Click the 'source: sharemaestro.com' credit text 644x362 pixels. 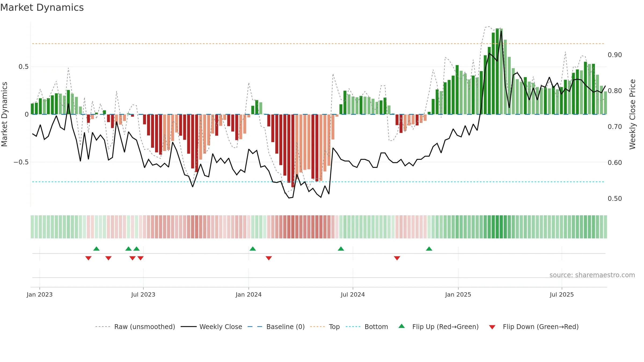[592, 275]
